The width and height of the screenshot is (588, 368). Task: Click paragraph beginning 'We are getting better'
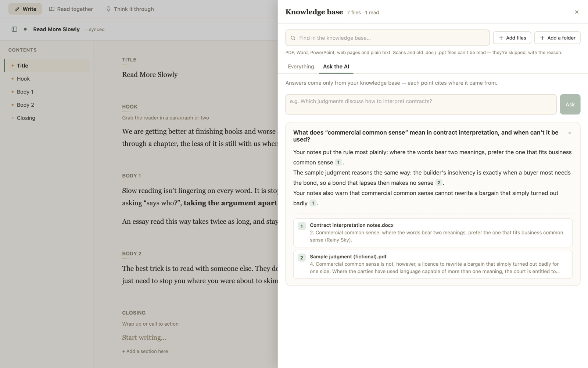[200, 138]
